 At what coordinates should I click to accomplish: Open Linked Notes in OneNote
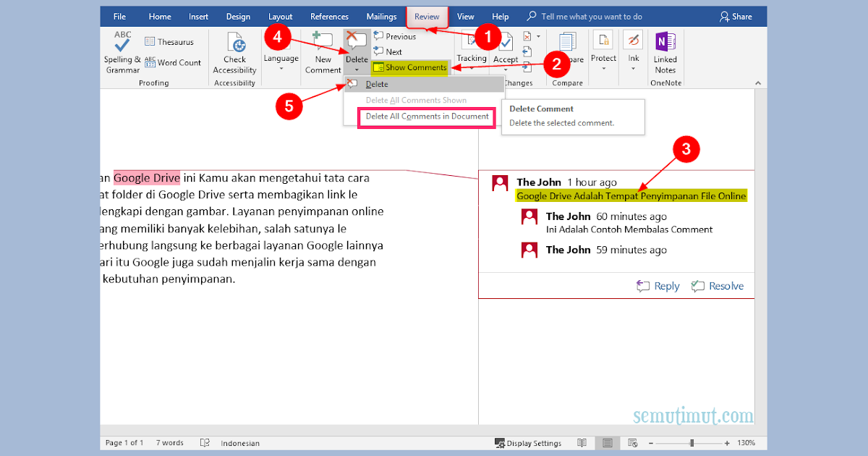(x=665, y=52)
